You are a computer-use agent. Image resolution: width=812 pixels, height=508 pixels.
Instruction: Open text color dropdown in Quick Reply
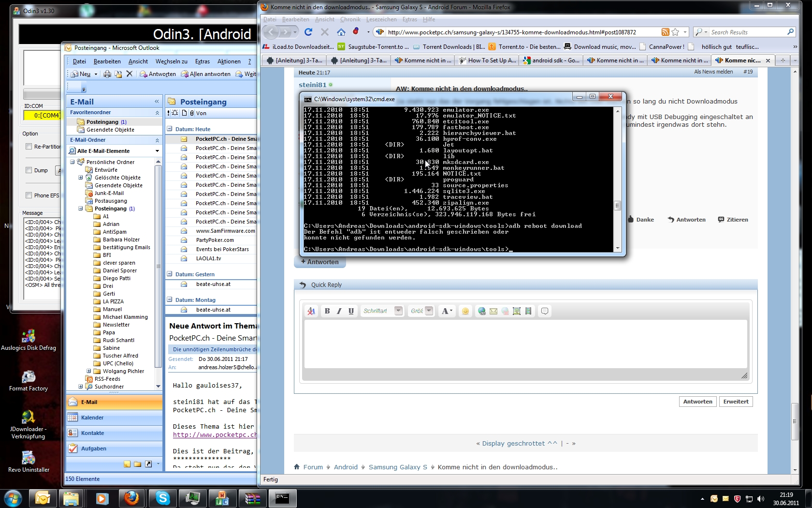pyautogui.click(x=447, y=311)
